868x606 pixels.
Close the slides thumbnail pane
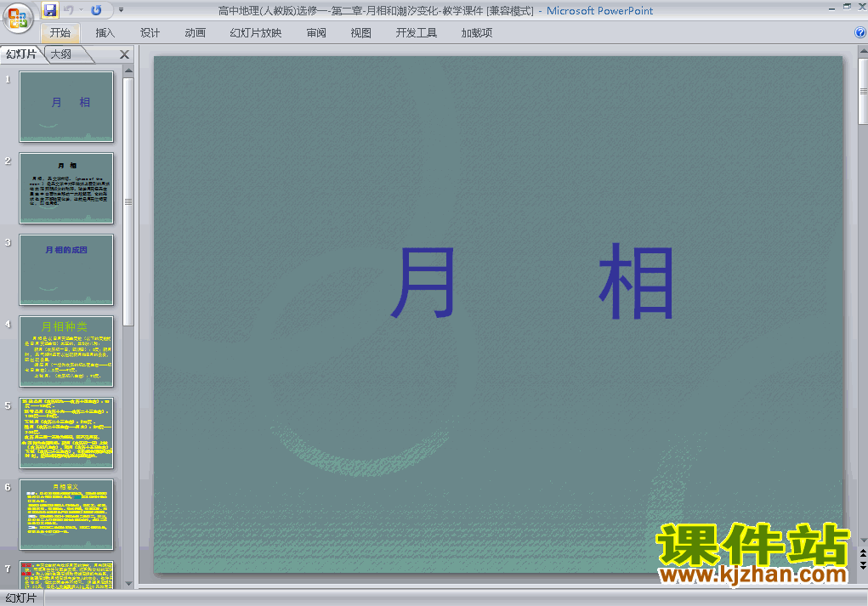click(125, 54)
